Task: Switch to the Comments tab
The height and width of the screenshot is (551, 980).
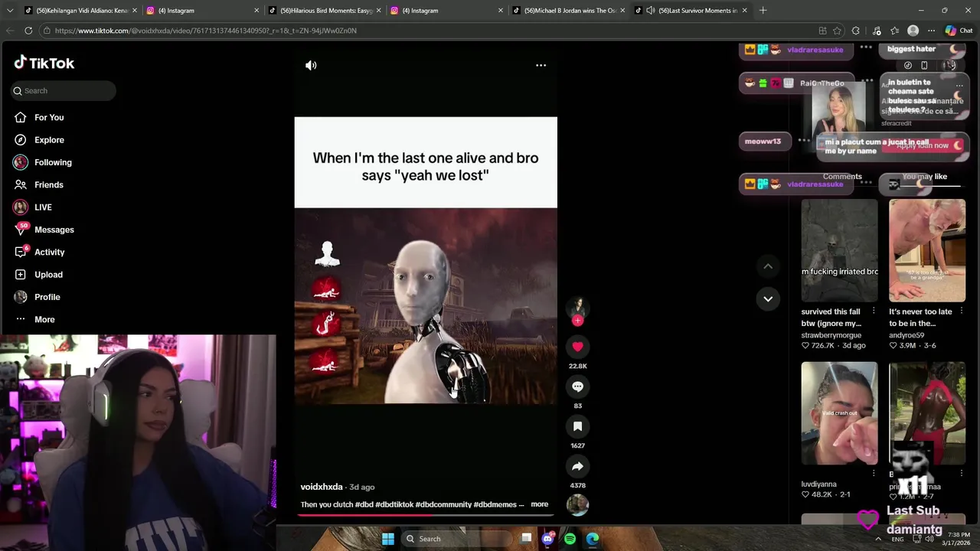Action: [842, 177]
